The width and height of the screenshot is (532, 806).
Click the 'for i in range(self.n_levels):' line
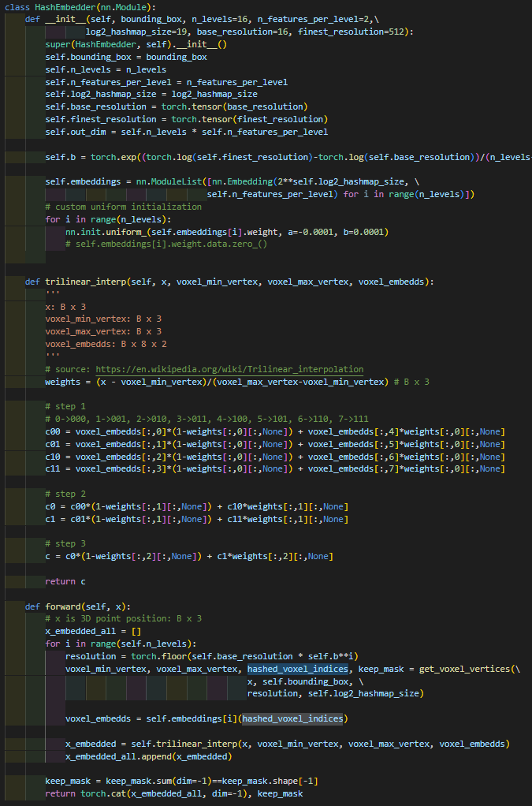coord(121,644)
